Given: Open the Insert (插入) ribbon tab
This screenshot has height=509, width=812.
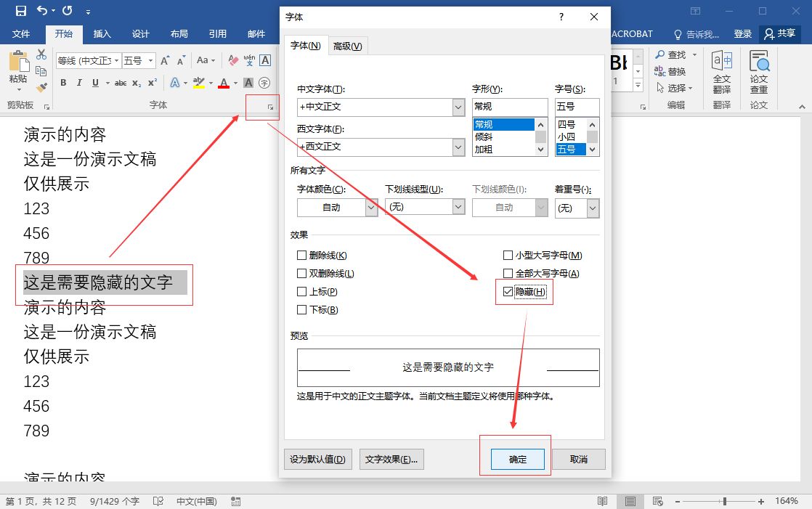Looking at the screenshot, I should (x=102, y=33).
